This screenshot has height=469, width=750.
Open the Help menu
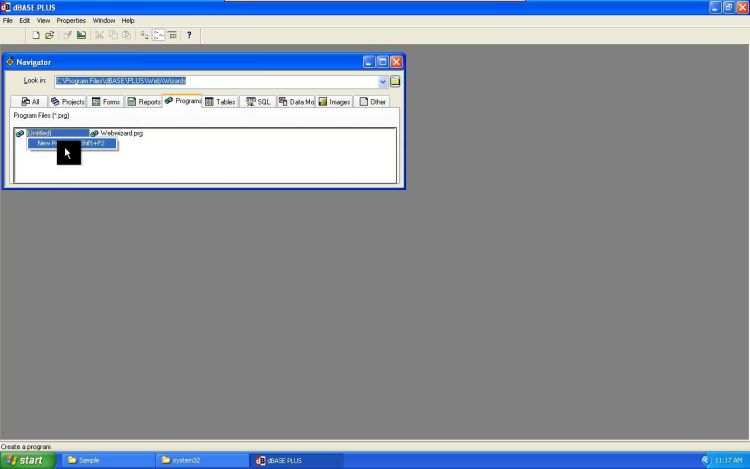pos(128,21)
